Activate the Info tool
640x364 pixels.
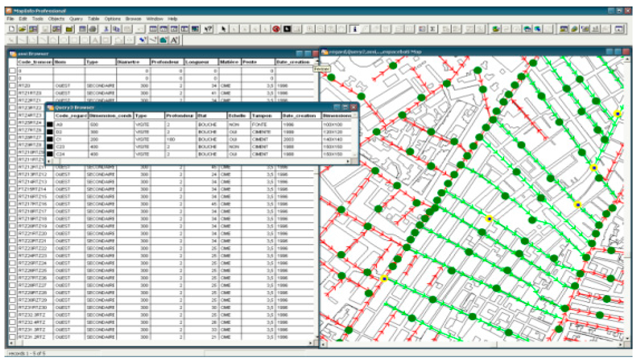coord(354,29)
